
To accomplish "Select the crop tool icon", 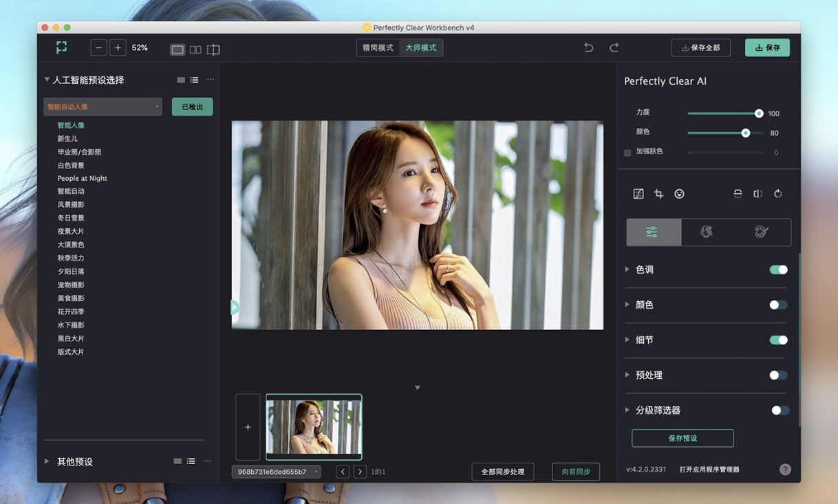I will click(658, 194).
